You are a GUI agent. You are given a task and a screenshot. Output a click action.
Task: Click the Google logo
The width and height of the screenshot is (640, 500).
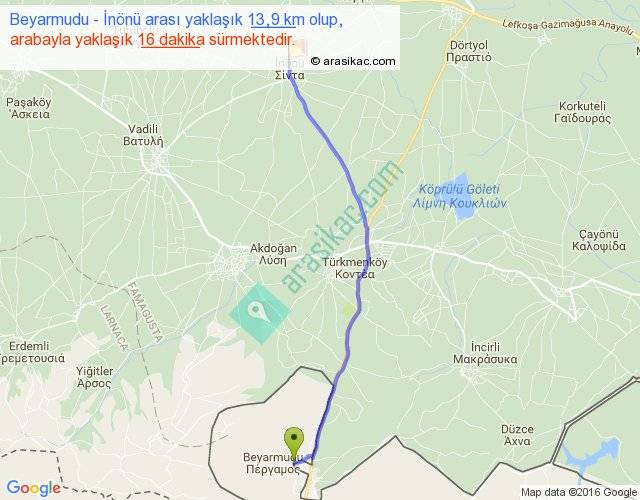tap(34, 488)
